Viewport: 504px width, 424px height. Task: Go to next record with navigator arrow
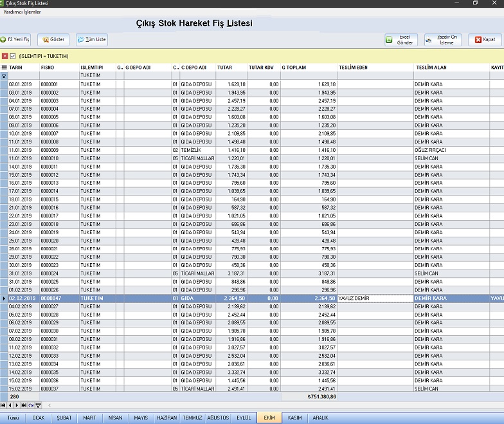(x=16, y=405)
